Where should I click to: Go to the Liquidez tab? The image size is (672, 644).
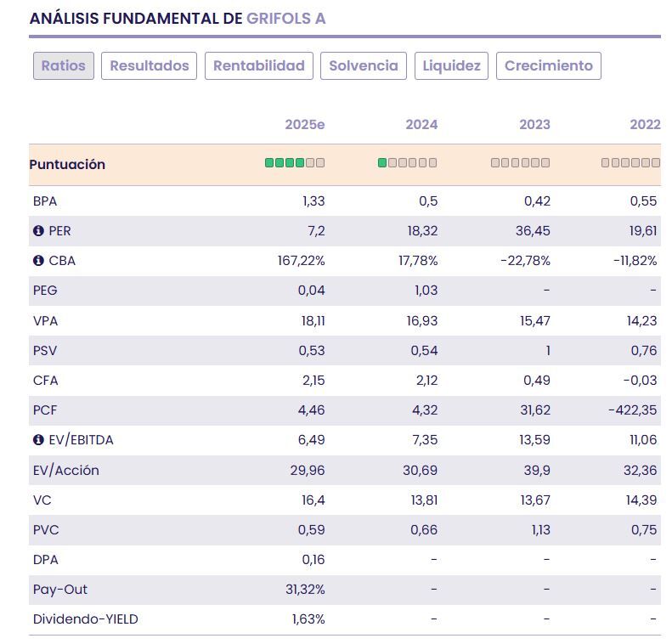tap(451, 66)
